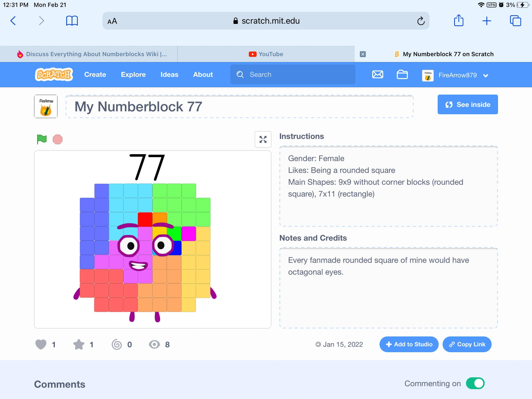Click the star to favorite the project

tap(79, 345)
